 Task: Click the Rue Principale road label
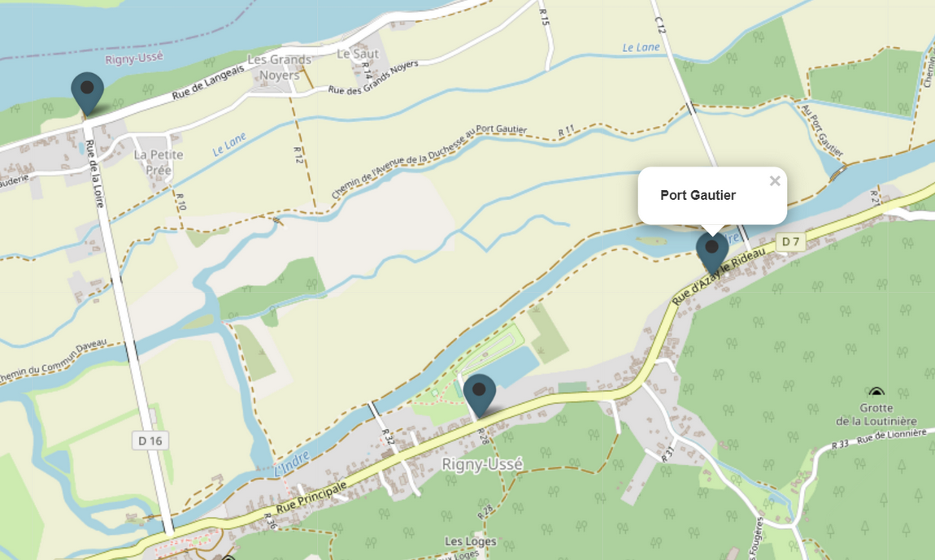click(x=311, y=498)
